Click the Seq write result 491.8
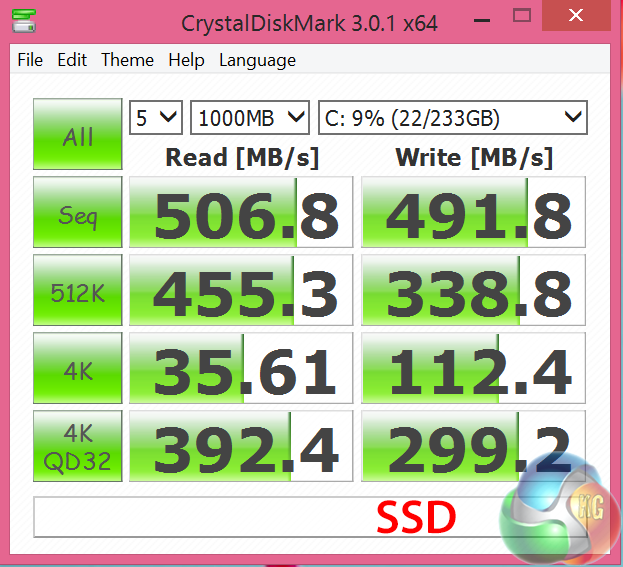The image size is (623, 567). (473, 212)
